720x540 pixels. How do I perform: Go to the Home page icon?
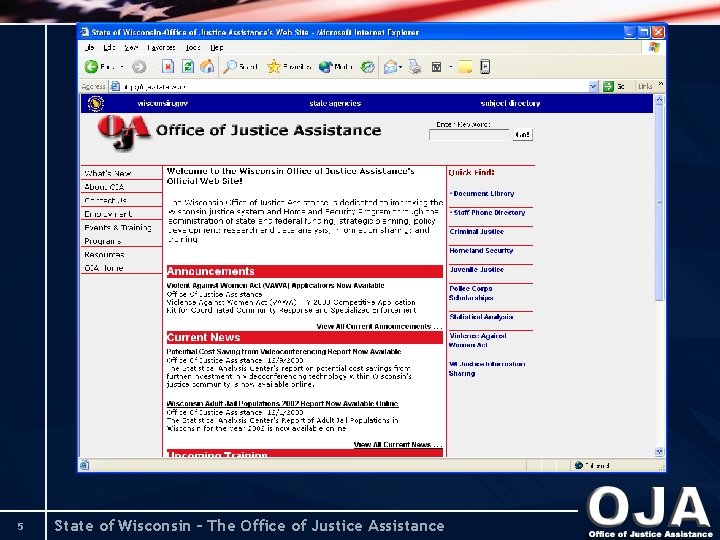point(207,67)
